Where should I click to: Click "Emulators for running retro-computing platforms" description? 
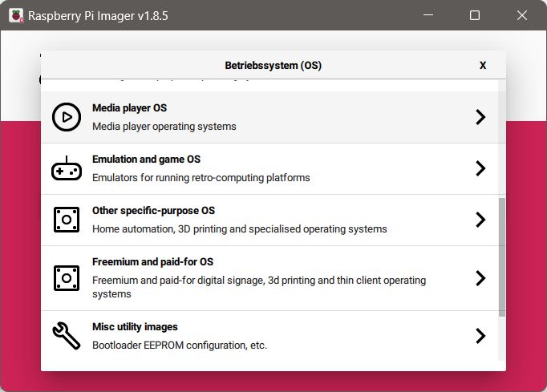(x=201, y=177)
